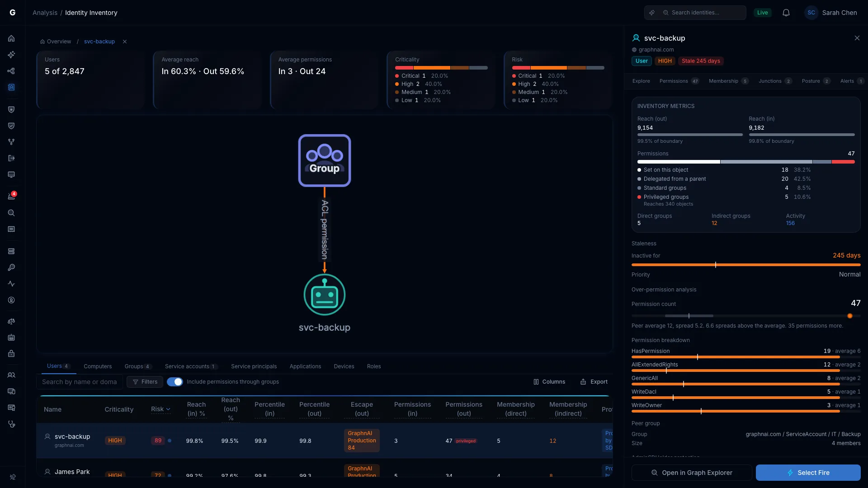
Task: Click the Group node in the graph
Action: (325, 160)
